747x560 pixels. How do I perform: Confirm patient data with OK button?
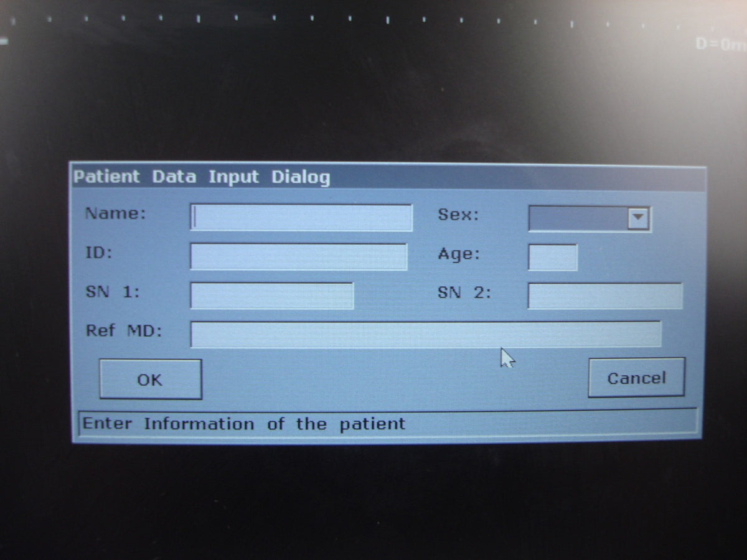pos(150,379)
